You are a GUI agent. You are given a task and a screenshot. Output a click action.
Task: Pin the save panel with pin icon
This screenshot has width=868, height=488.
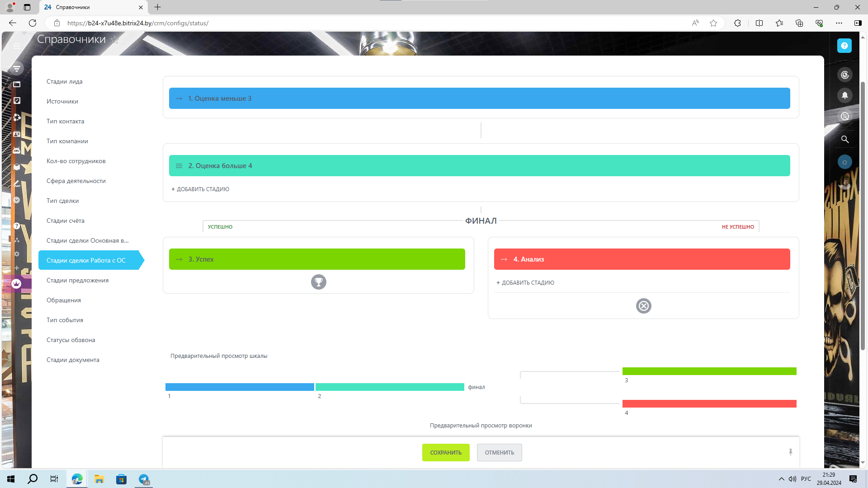point(790,452)
